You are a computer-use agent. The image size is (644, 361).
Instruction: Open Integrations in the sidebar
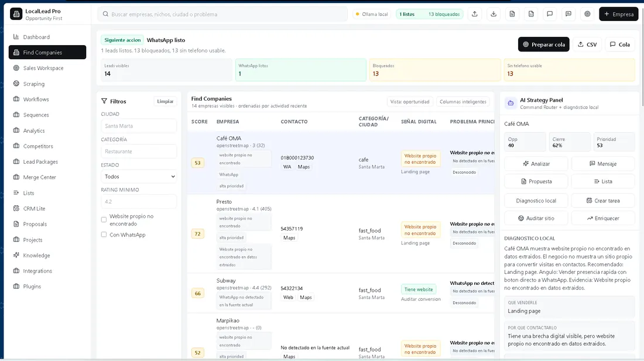click(x=47, y=270)
